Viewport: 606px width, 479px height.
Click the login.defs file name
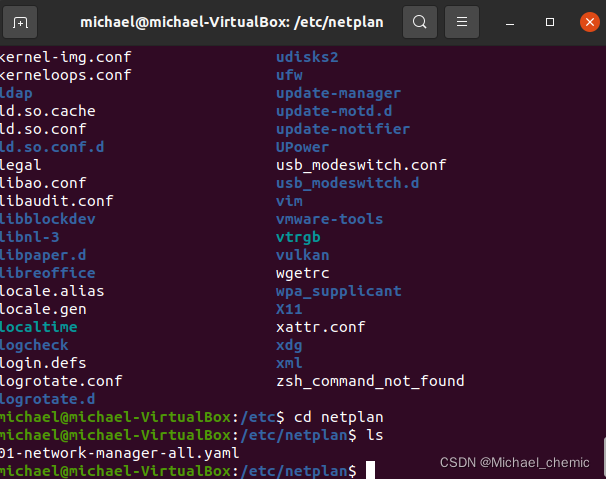[43, 363]
